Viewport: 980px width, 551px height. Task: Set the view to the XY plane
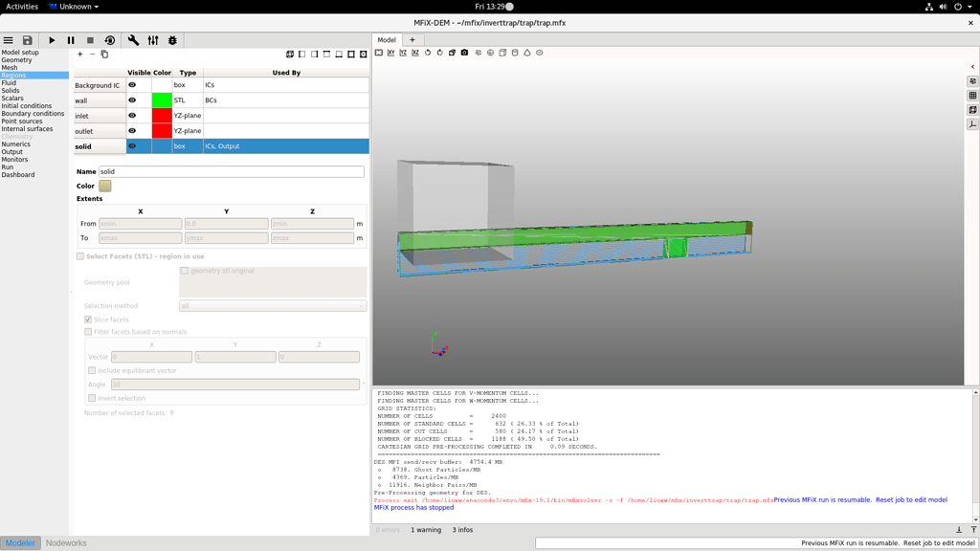point(390,53)
